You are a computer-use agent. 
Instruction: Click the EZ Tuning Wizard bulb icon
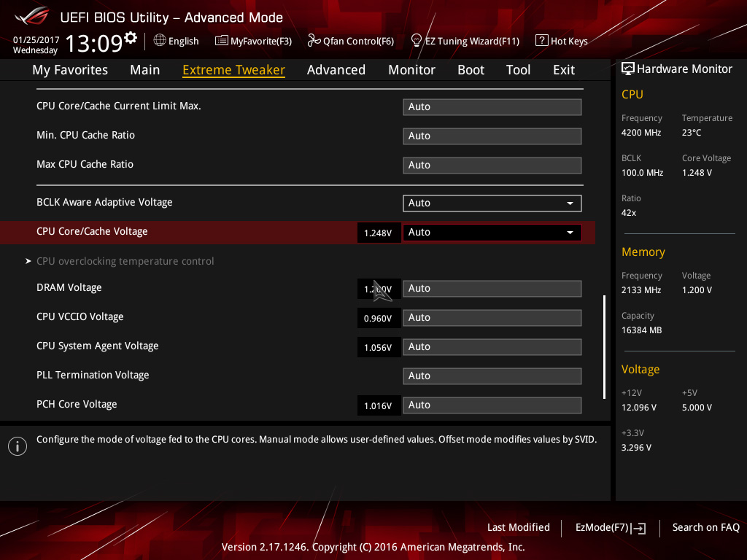point(416,41)
